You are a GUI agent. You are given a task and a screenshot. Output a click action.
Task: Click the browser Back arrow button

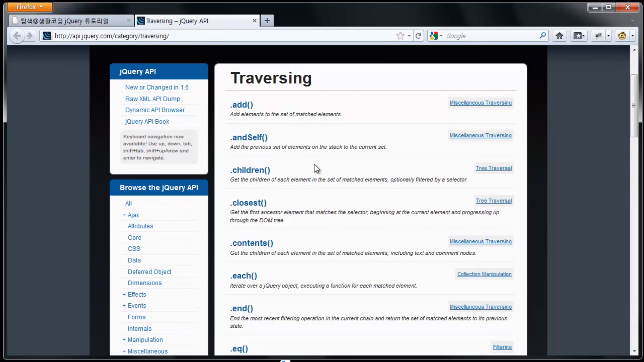click(16, 36)
